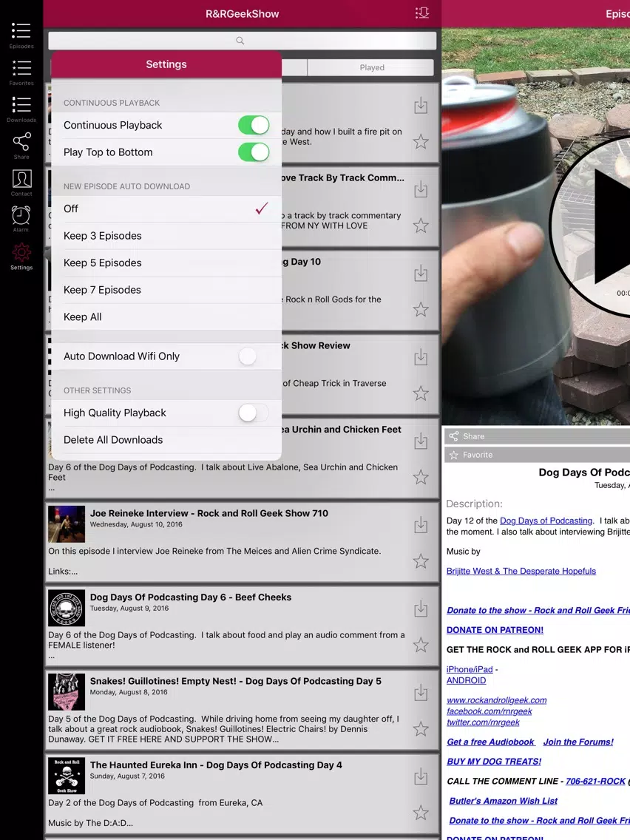Choose Keep 3 Episodes option
Viewport: 630px width, 840px height.
click(x=166, y=236)
